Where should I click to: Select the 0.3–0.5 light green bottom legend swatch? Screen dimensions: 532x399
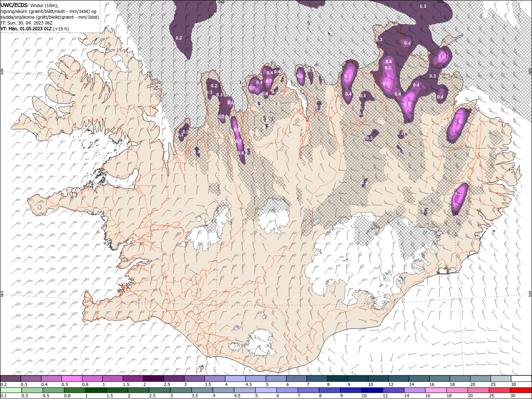coord(32,390)
